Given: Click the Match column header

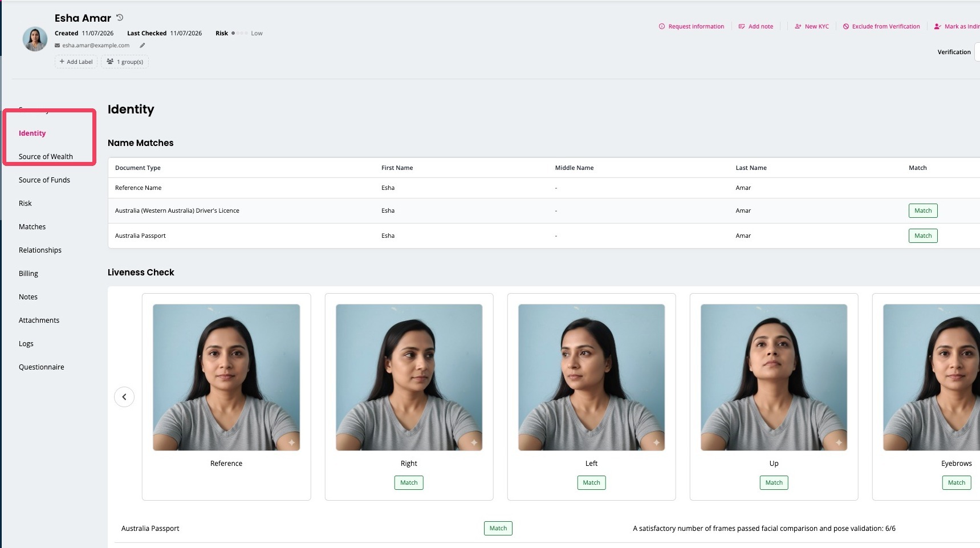Looking at the screenshot, I should 918,168.
